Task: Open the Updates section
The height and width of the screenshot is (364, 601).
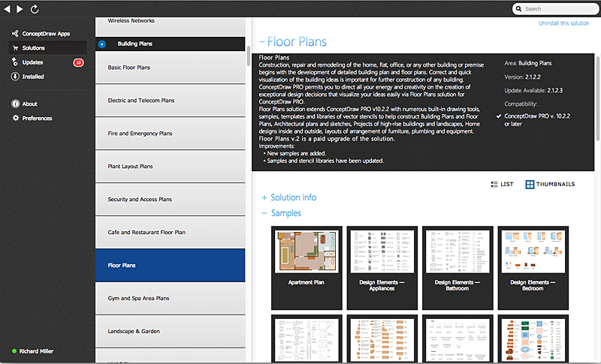Action: [x=32, y=62]
